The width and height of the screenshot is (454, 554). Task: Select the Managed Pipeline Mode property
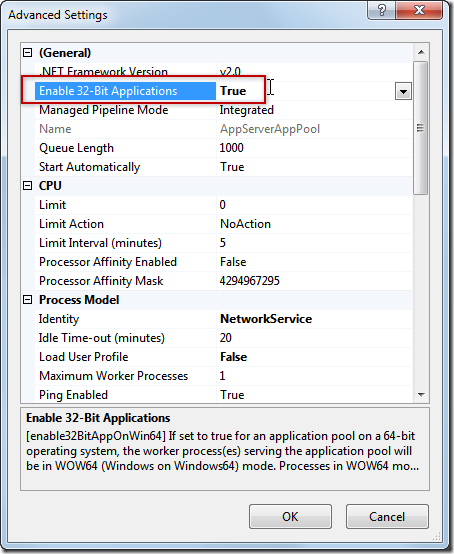104,110
